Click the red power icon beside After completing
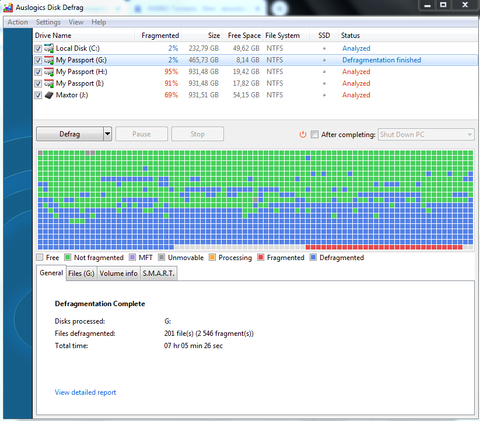 point(303,135)
